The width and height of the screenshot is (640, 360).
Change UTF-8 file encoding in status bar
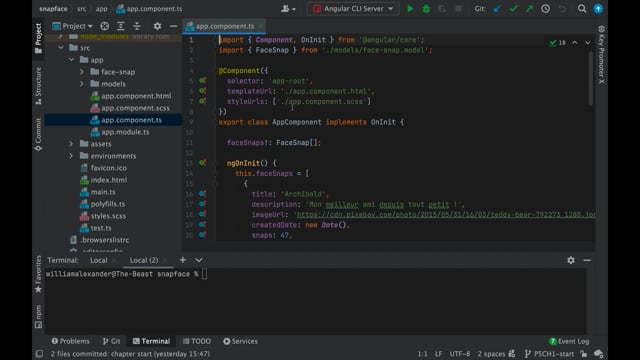(460, 354)
